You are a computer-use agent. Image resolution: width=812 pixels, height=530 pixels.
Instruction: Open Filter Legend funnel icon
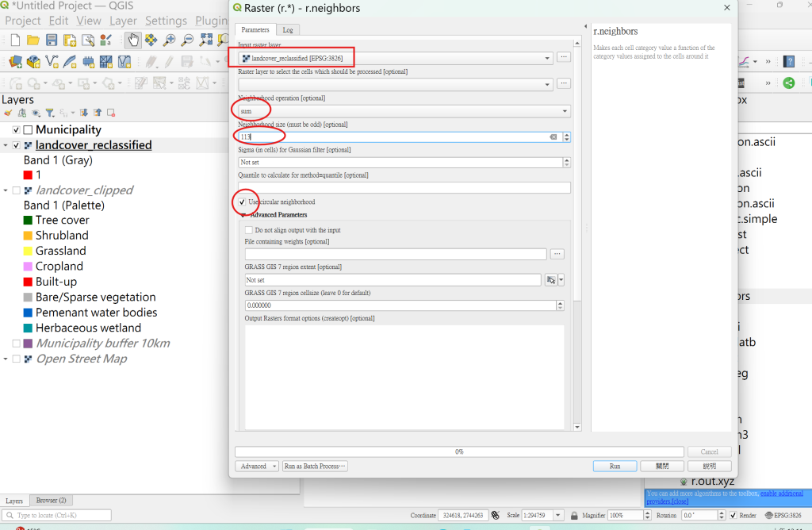coord(50,113)
